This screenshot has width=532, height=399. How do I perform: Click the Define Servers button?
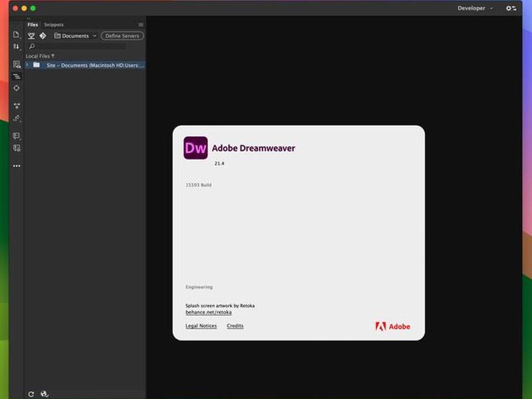pos(122,36)
